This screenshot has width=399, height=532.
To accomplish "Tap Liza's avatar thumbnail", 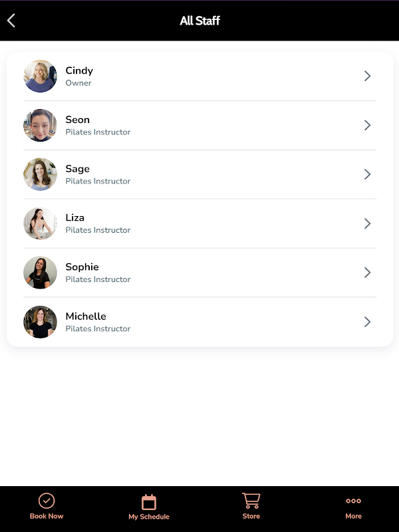I will point(41,223).
